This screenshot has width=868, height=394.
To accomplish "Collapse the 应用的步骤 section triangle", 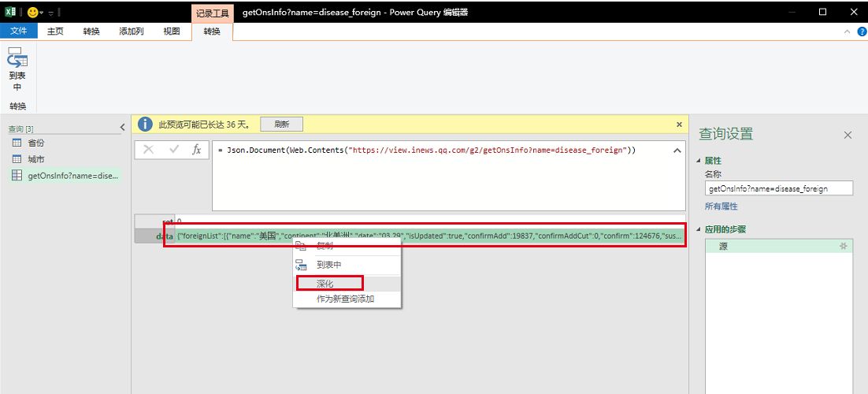I will click(699, 229).
